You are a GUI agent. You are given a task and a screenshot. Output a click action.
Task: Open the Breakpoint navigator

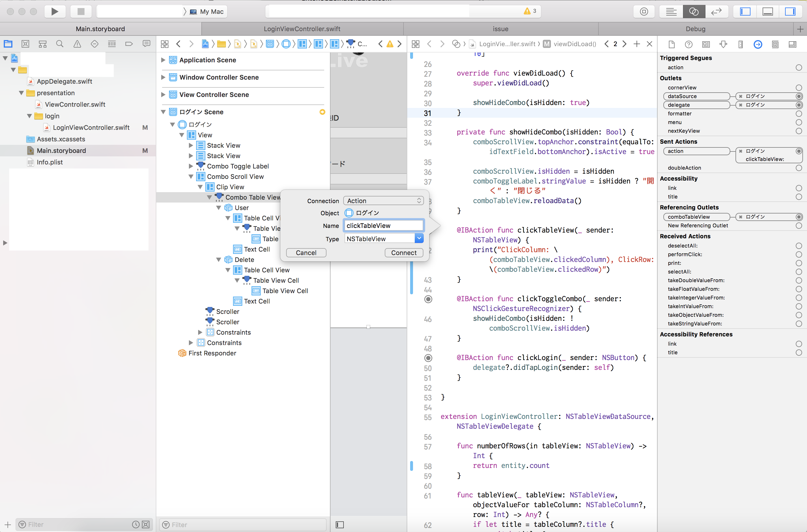coord(129,44)
